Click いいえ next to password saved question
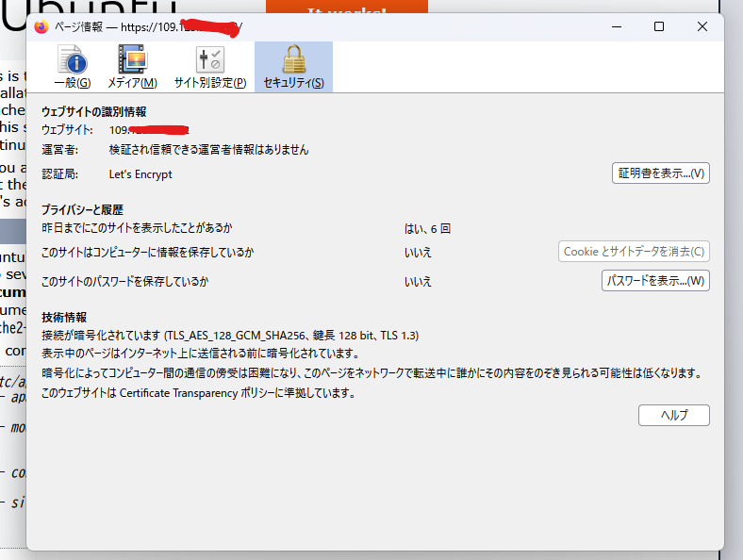 point(418,282)
